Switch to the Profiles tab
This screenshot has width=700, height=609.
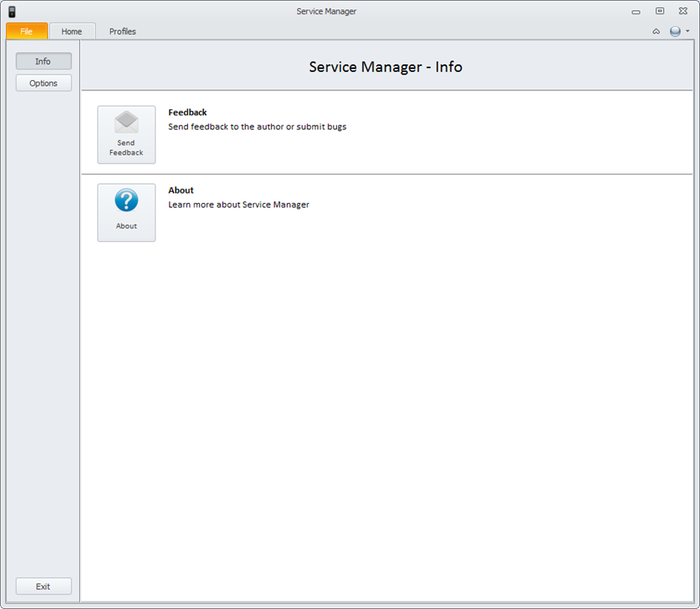pos(122,31)
